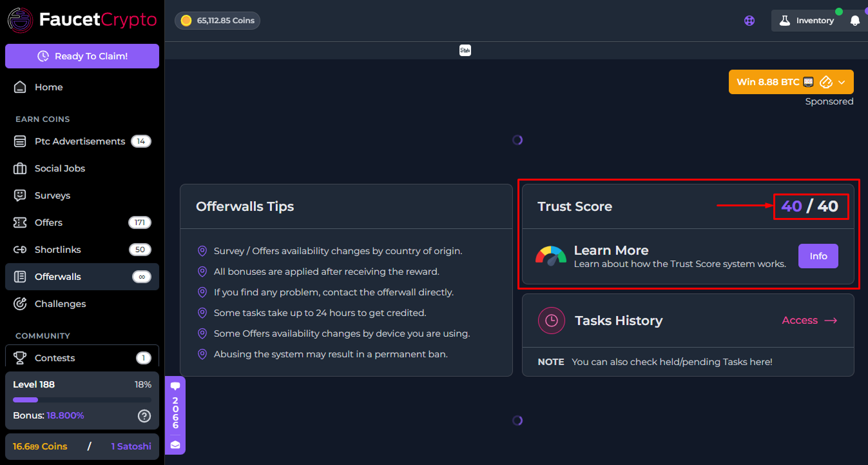Click the Tasks History clock icon
The height and width of the screenshot is (465, 868).
click(x=551, y=321)
